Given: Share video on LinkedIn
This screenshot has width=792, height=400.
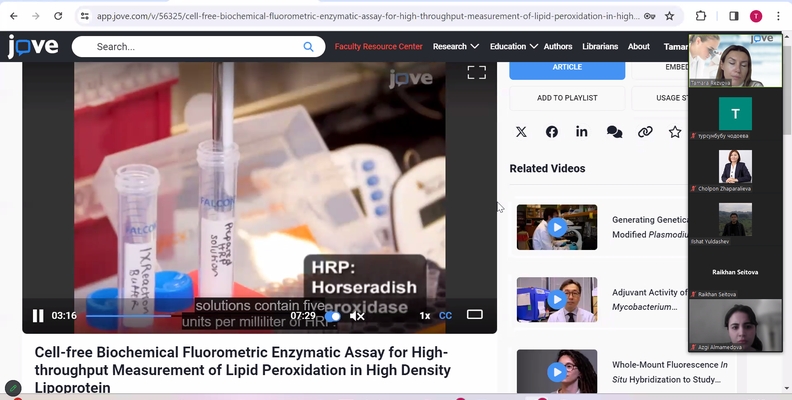Looking at the screenshot, I should click(582, 132).
